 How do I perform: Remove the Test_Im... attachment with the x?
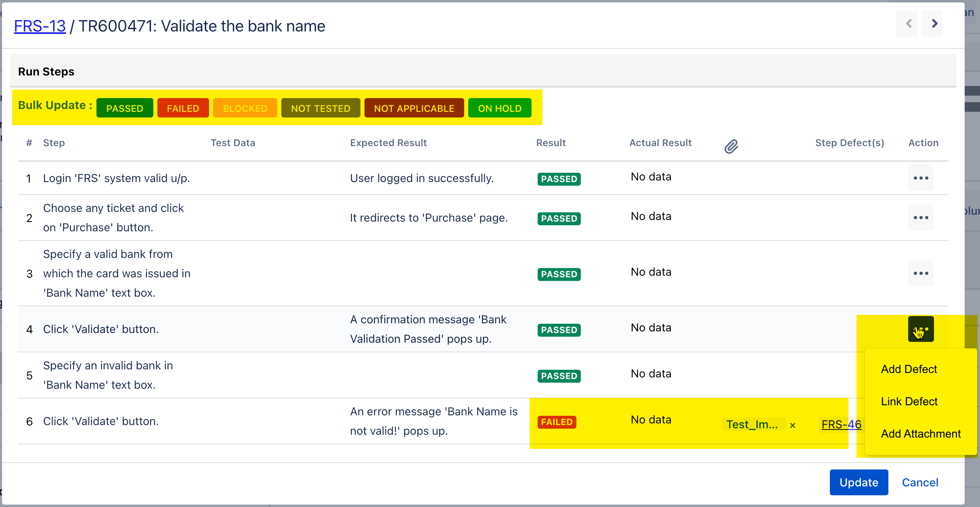point(792,425)
